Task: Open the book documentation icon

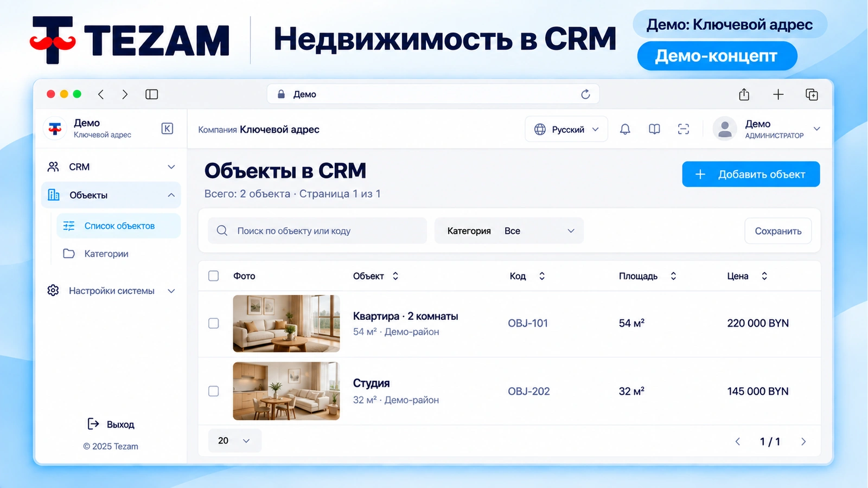Action: (x=654, y=129)
